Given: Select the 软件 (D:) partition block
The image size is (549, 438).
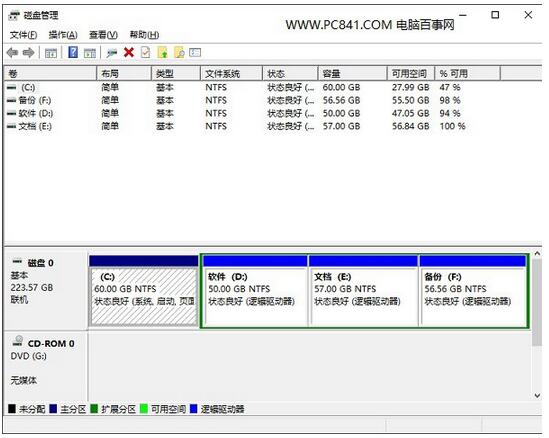Looking at the screenshot, I should 255,291.
